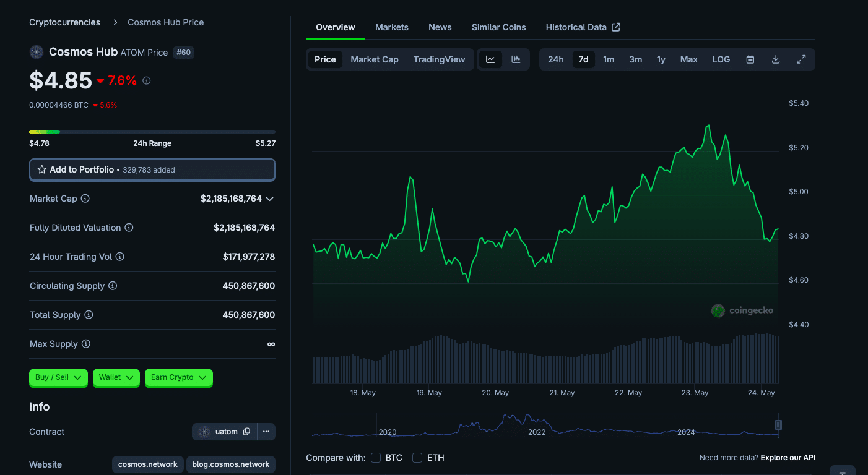Enable BTC comparison checkbox

coord(376,458)
